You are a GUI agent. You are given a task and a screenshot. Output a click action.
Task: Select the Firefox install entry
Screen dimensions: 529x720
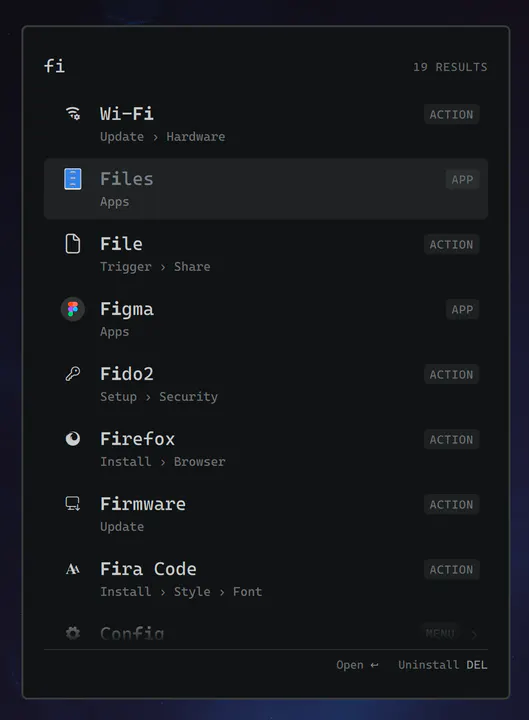(266, 449)
